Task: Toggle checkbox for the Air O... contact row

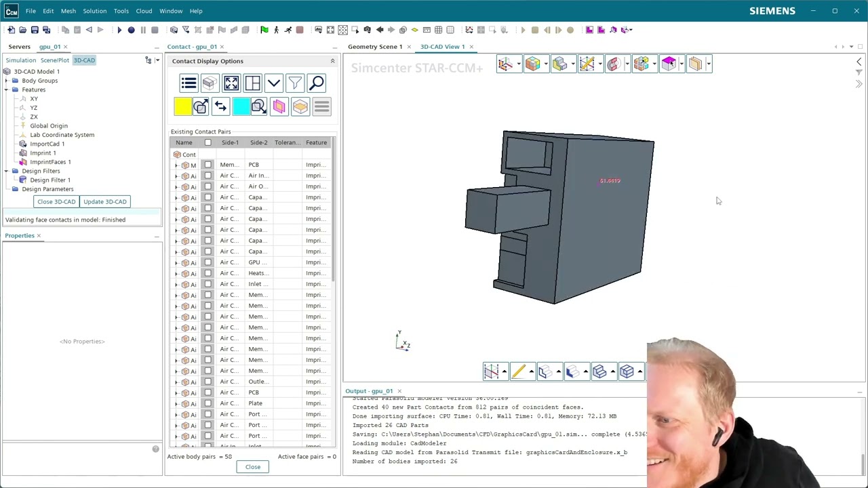Action: [x=208, y=186]
